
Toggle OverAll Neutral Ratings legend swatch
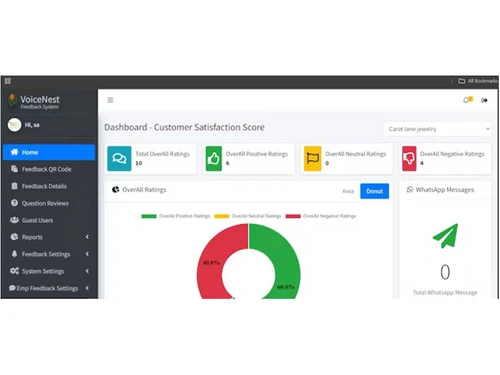point(222,216)
